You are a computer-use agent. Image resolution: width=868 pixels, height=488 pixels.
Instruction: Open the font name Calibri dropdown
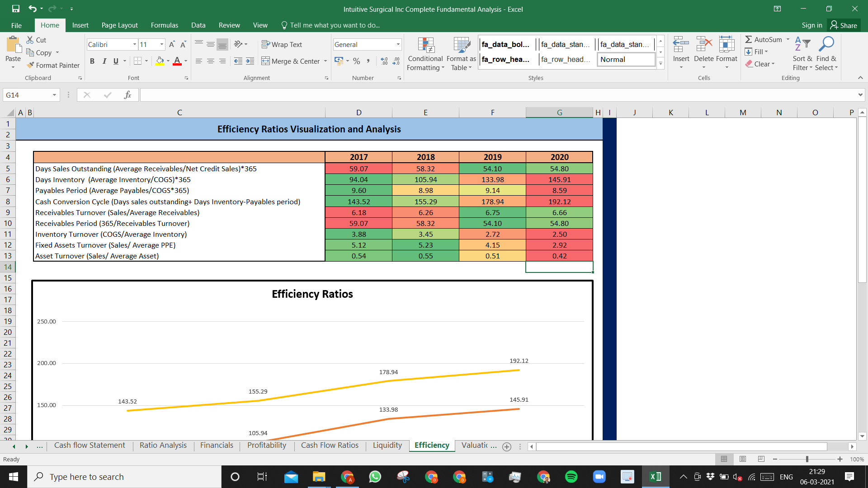(x=134, y=44)
